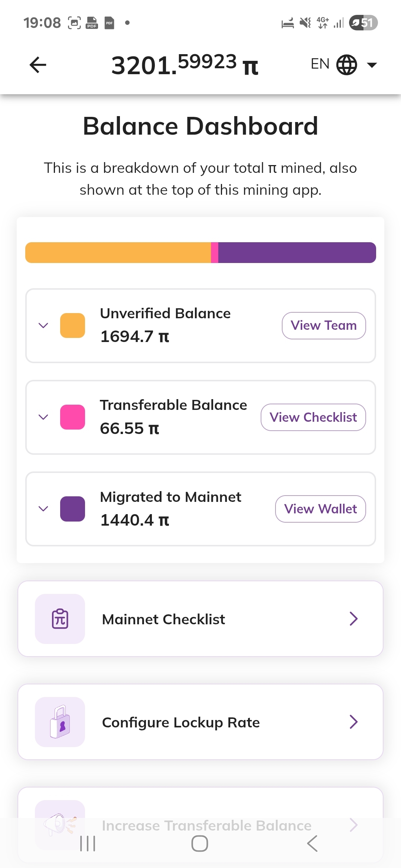Open Configure Lockup Rate menu item
This screenshot has height=868, width=401.
[x=200, y=722]
